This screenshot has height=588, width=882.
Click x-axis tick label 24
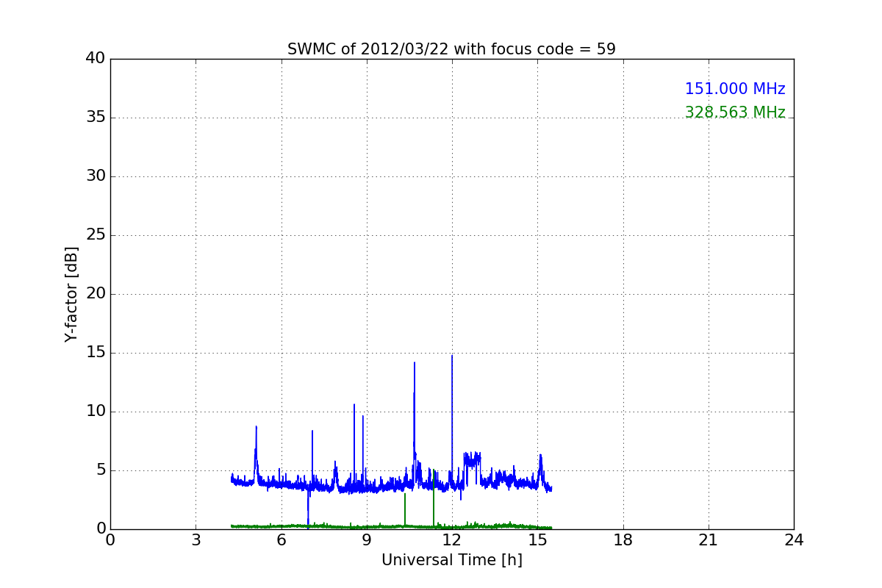[794, 539]
